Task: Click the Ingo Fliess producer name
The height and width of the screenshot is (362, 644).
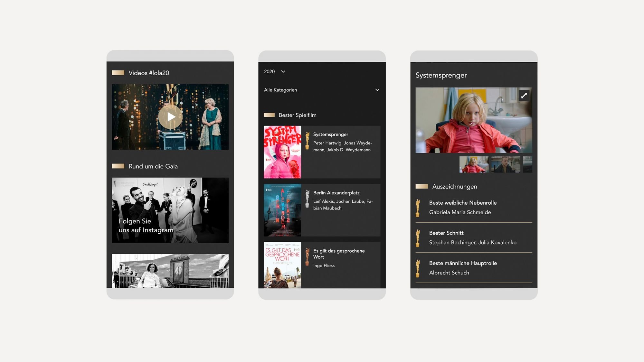Action: [x=324, y=265]
